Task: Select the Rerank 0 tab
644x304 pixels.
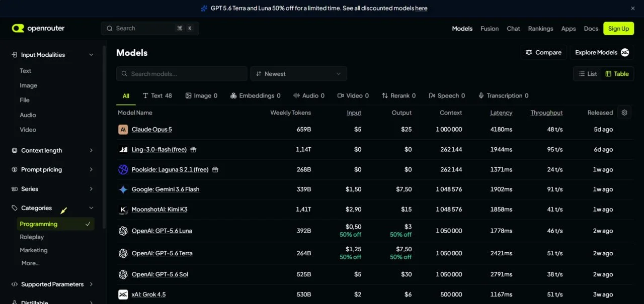Action: point(399,96)
